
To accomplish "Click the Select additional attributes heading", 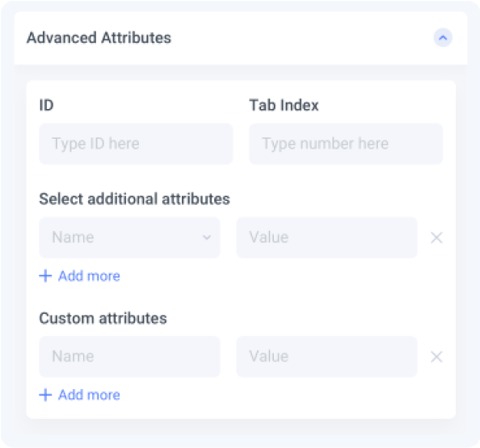I will click(134, 199).
